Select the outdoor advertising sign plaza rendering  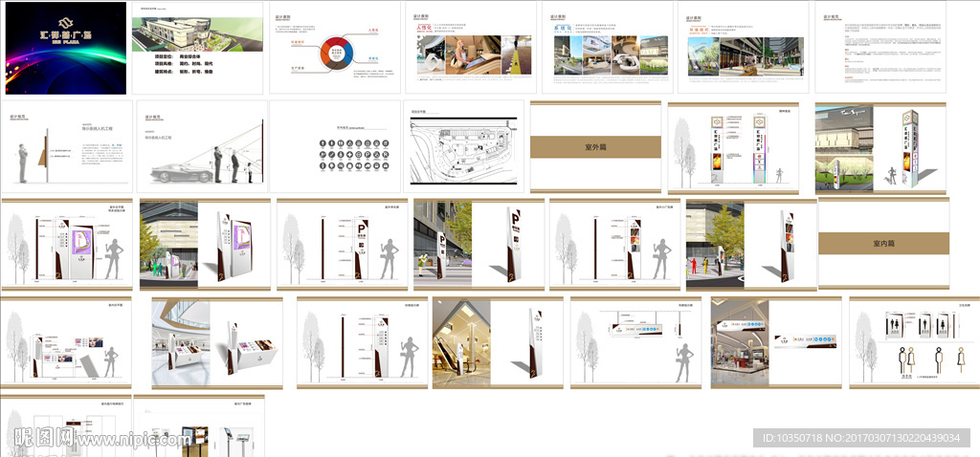coord(751,245)
